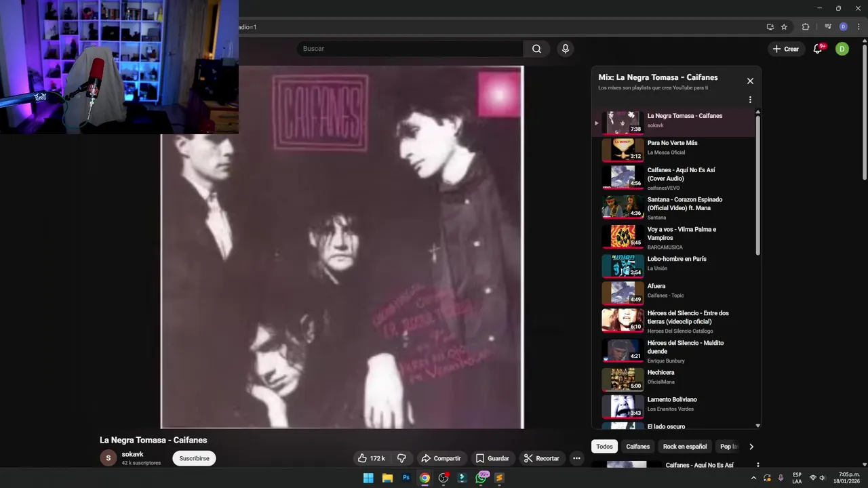Open the network Wi-Fi tray icon

(812, 478)
